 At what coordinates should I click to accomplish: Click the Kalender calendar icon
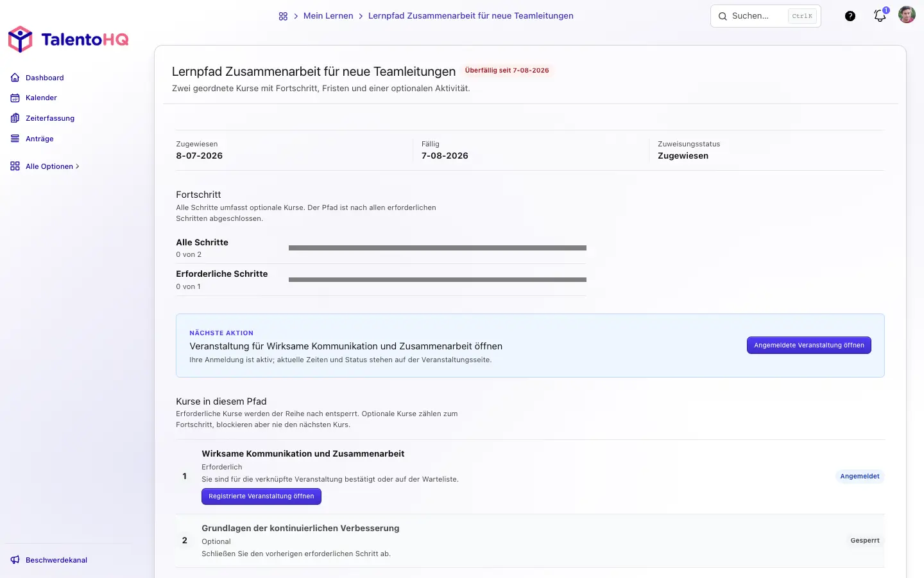[x=15, y=98]
